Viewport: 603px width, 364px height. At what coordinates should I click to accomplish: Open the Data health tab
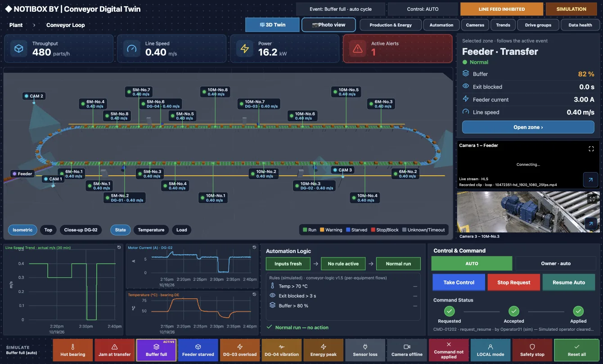(580, 25)
